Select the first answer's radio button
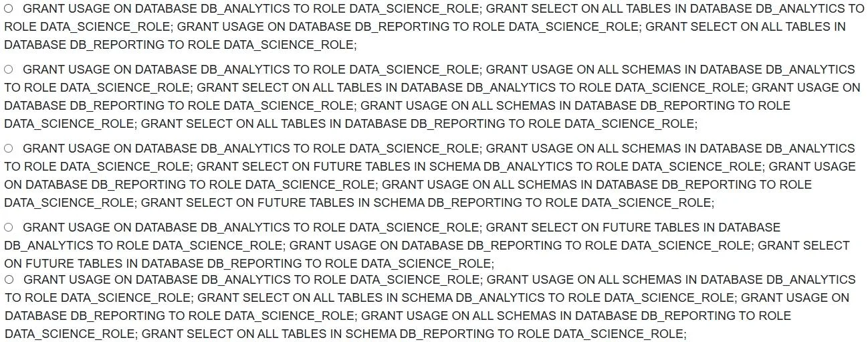The image size is (868, 342). coord(9,9)
